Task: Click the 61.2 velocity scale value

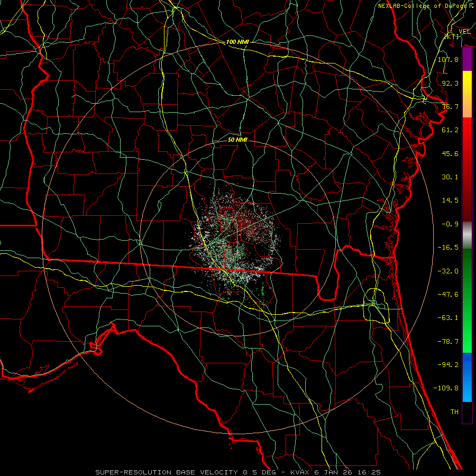Action: point(450,130)
